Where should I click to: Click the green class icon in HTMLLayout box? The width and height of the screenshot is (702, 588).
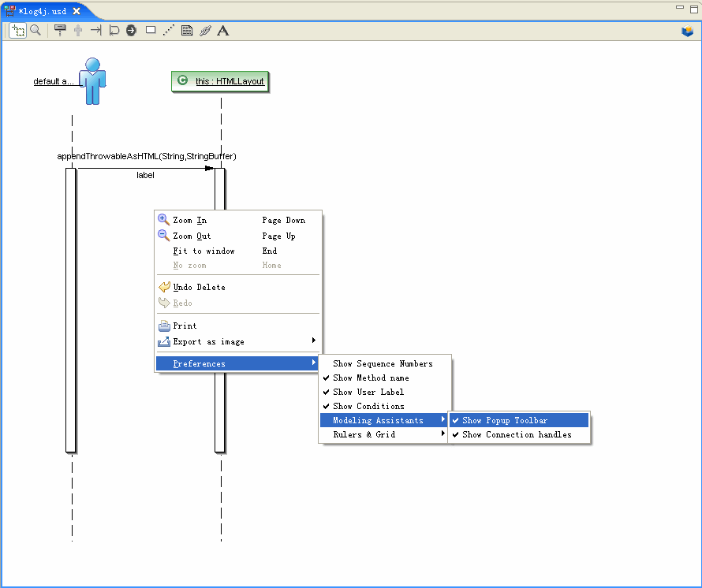tap(183, 80)
